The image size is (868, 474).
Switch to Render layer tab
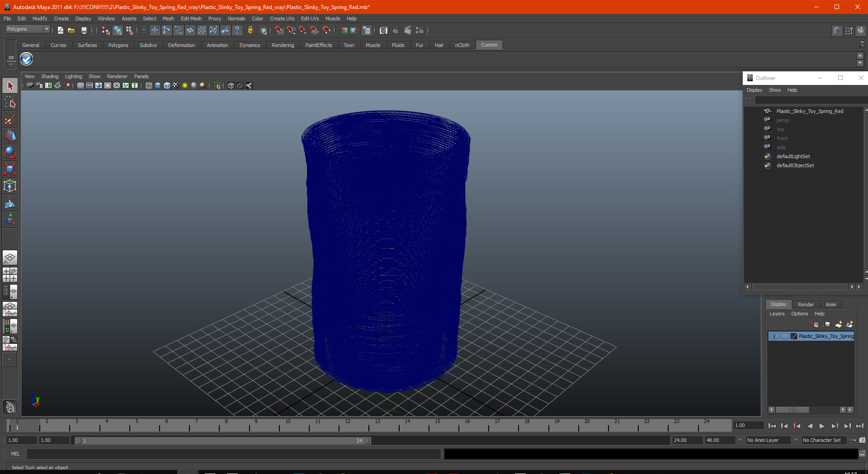[806, 305]
